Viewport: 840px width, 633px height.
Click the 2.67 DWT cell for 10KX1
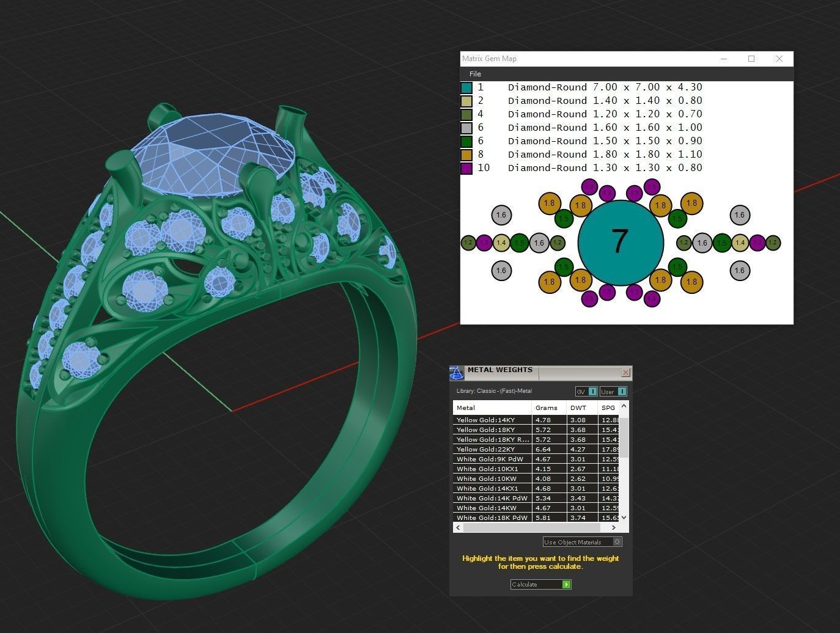point(582,469)
